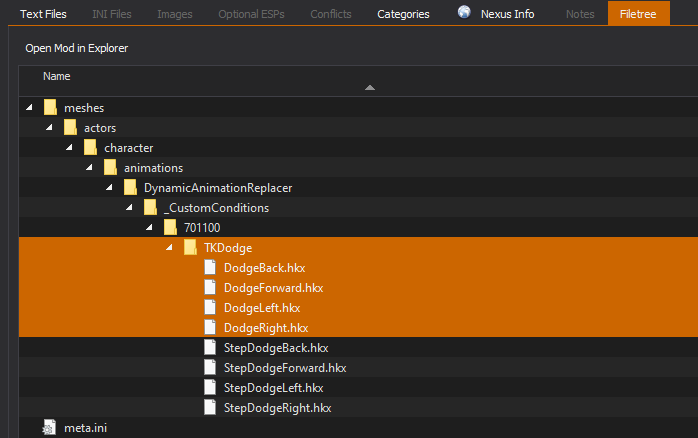
Task: Open the Conflicts tab
Action: [331, 14]
